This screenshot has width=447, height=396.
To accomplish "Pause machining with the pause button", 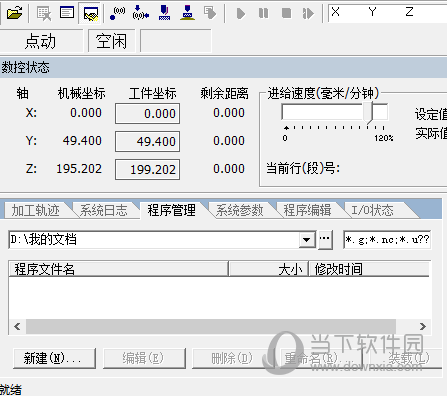I will pyautogui.click(x=263, y=13).
